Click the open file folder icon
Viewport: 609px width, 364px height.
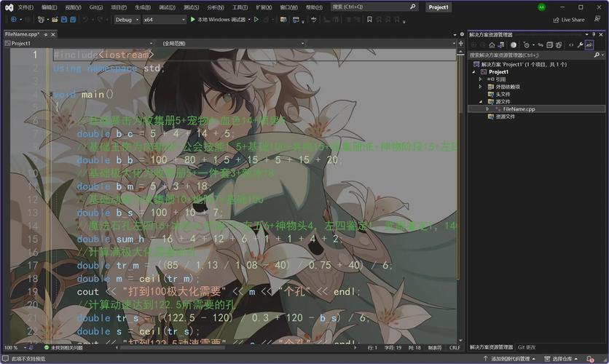point(55,20)
